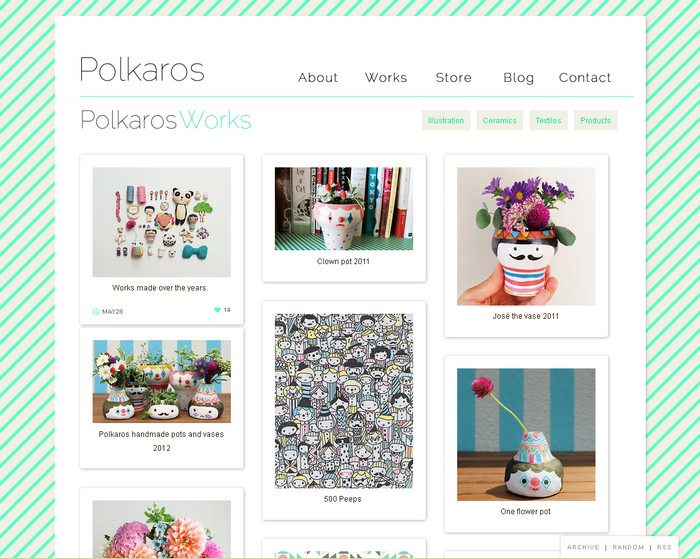
Task: Filter works by Ceramics
Action: pyautogui.click(x=500, y=121)
